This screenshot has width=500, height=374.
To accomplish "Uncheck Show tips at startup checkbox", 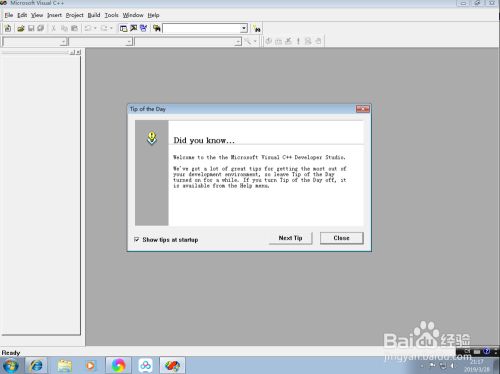I will pyautogui.click(x=136, y=239).
